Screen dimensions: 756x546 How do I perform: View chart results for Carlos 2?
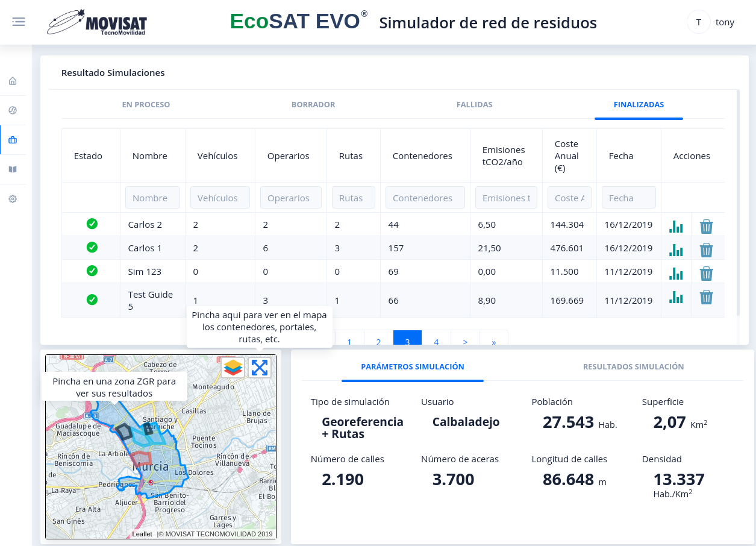coord(676,227)
